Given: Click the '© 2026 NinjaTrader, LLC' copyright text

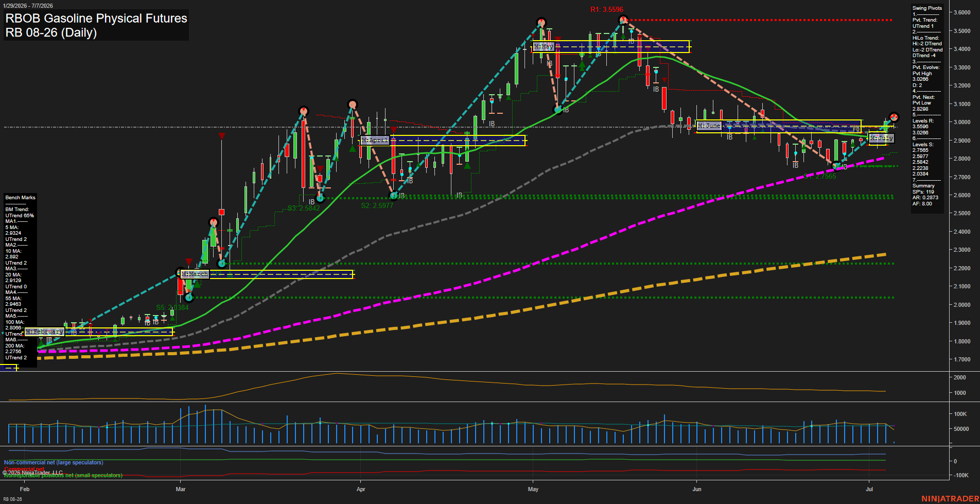Looking at the screenshot, I should point(32,473).
